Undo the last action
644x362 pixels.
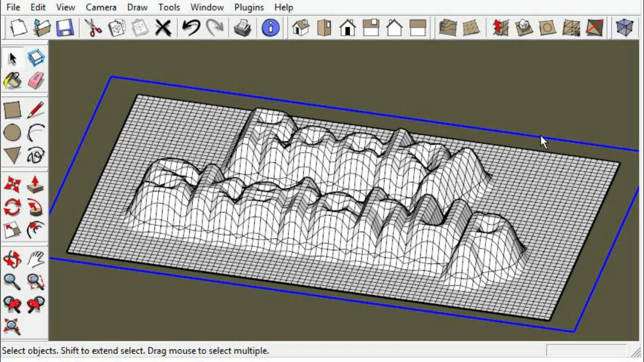tap(191, 28)
